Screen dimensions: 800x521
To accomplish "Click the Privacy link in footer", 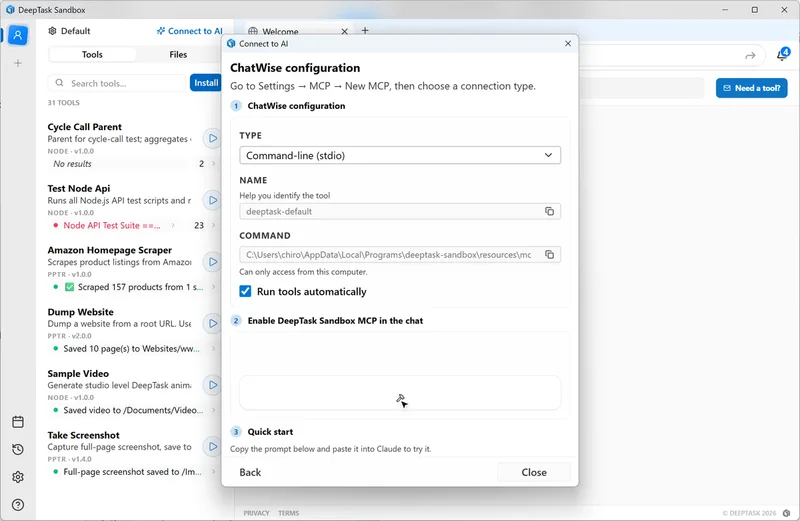I will click(256, 513).
